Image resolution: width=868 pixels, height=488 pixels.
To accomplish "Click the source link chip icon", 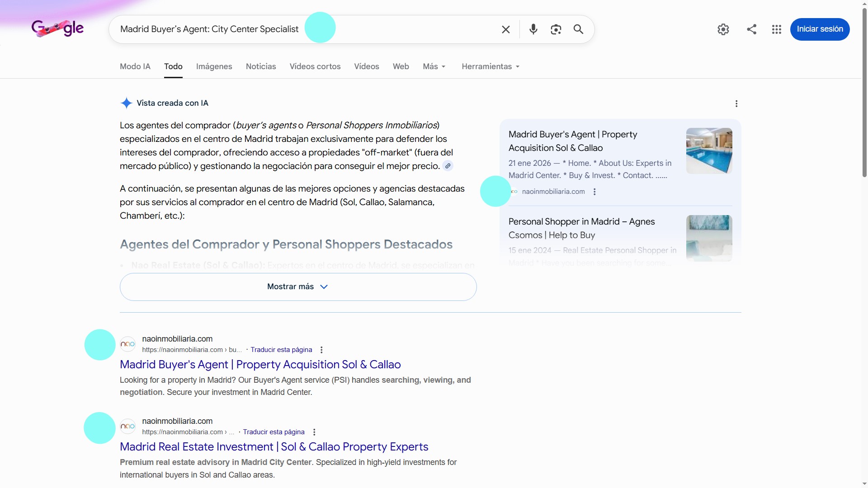I will (448, 166).
